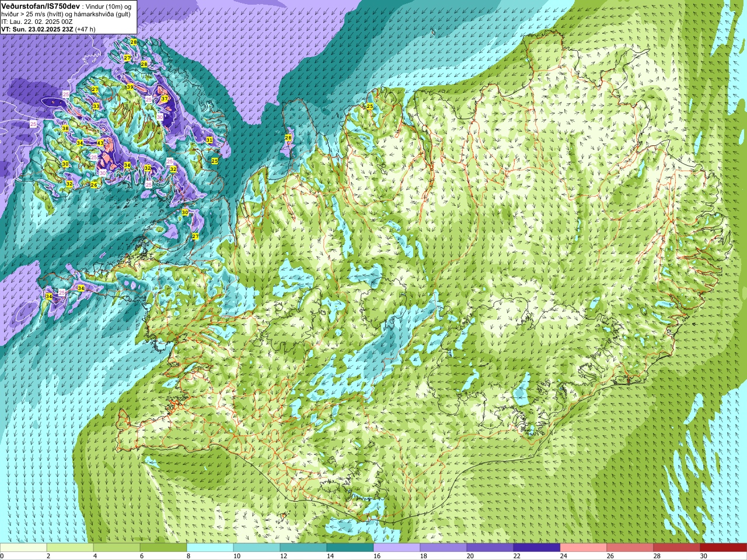Viewport: 747px width, 560px height.
Task: Click the yellow gust label 31
Action: (x=210, y=140)
